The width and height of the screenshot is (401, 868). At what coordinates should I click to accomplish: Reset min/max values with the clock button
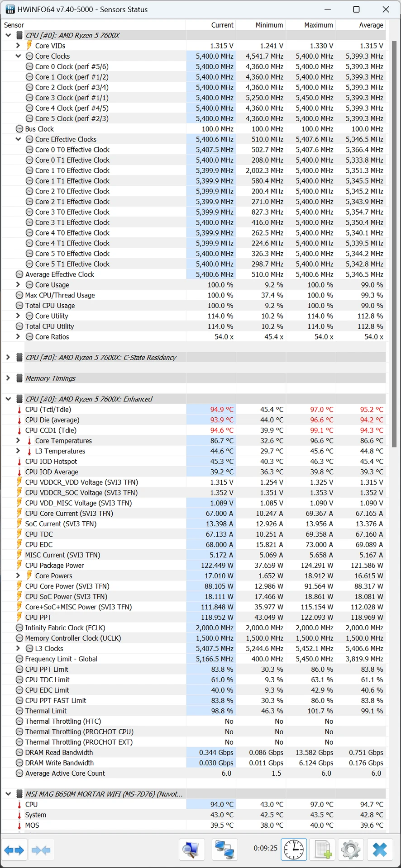coord(294,850)
